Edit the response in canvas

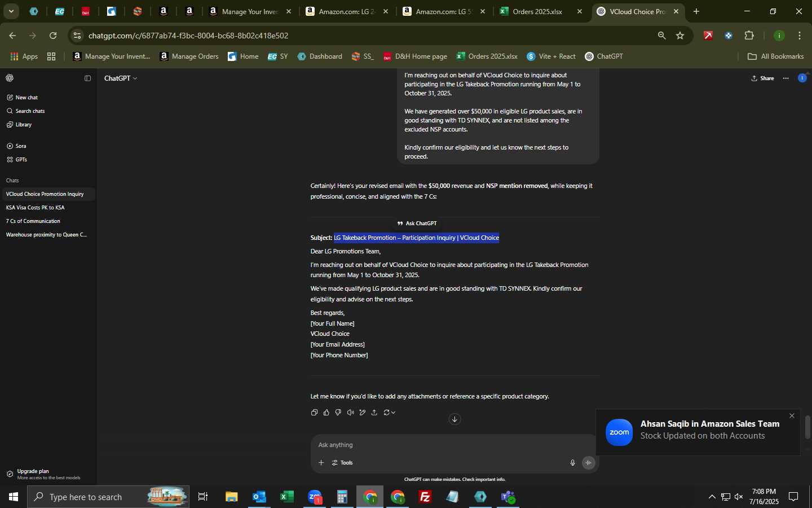(362, 413)
